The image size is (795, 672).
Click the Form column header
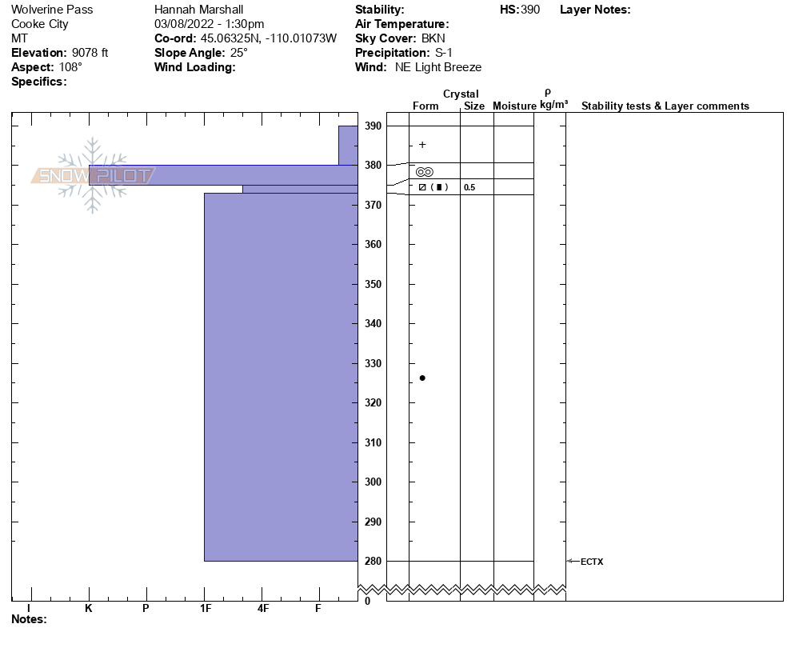[425, 106]
